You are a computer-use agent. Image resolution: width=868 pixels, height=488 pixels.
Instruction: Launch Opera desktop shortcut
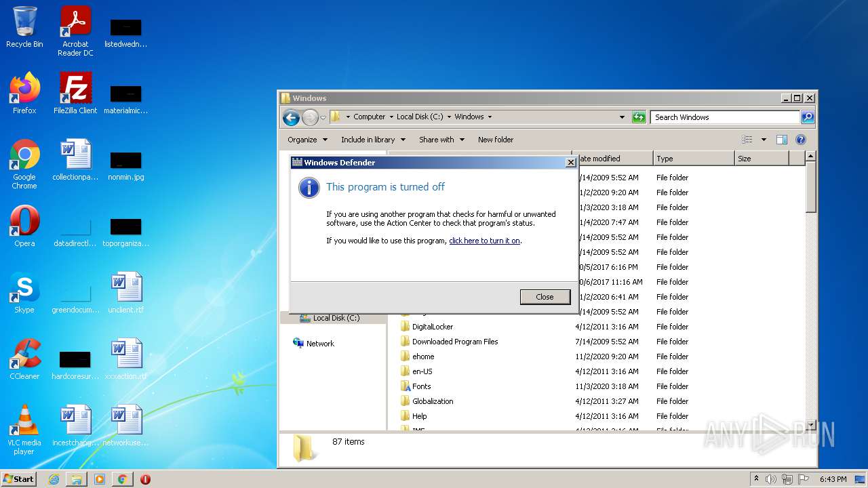(24, 226)
